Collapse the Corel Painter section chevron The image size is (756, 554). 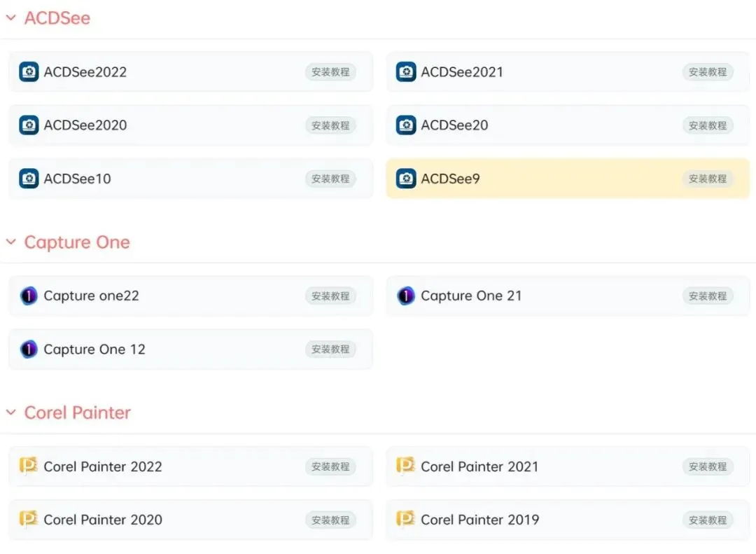11,413
